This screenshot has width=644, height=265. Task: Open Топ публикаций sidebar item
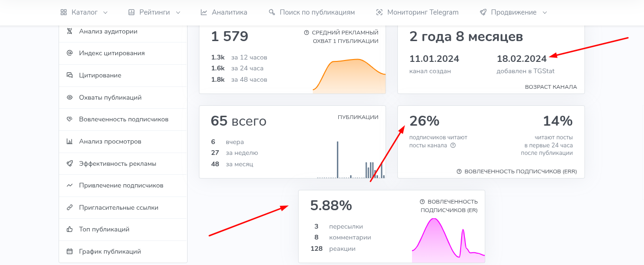tap(123, 230)
